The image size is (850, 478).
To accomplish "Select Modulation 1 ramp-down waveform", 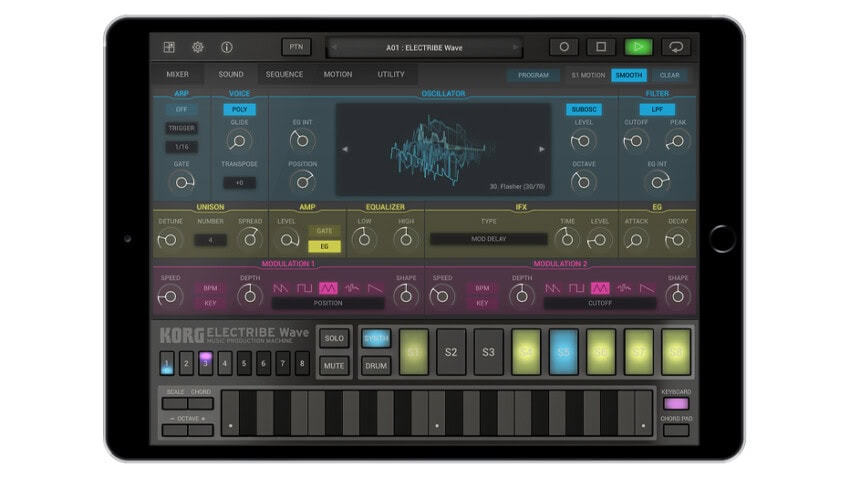I will click(x=375, y=288).
